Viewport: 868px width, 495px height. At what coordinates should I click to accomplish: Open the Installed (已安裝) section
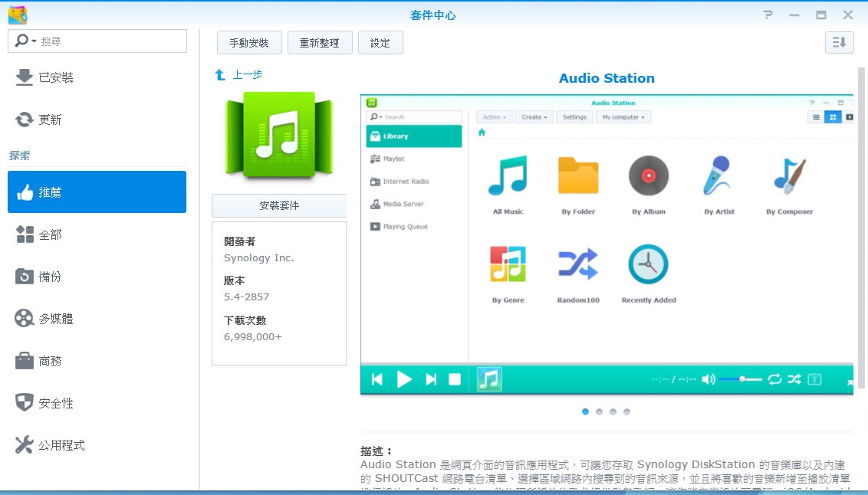(97, 77)
